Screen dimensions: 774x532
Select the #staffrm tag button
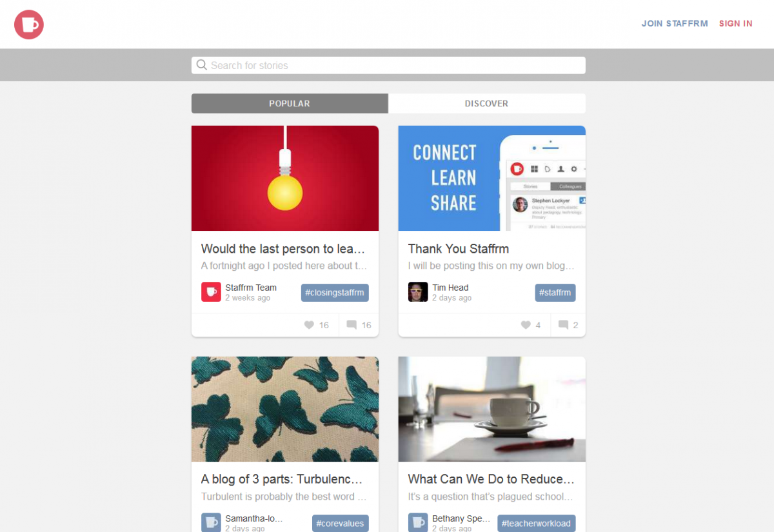pyautogui.click(x=555, y=293)
